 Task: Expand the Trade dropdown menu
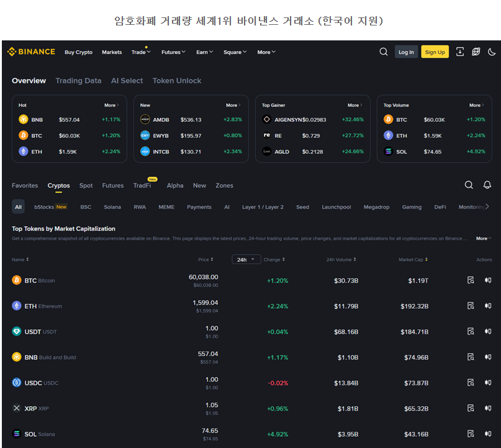141,52
